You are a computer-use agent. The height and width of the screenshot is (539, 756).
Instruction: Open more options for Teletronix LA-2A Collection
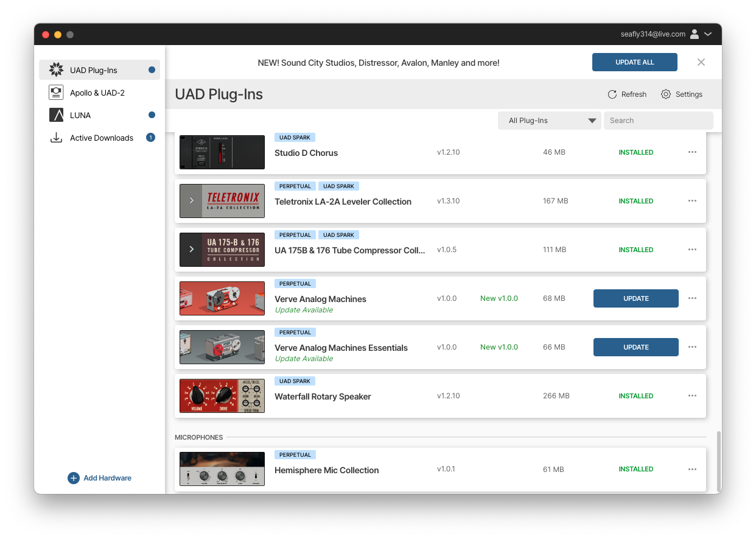point(692,201)
